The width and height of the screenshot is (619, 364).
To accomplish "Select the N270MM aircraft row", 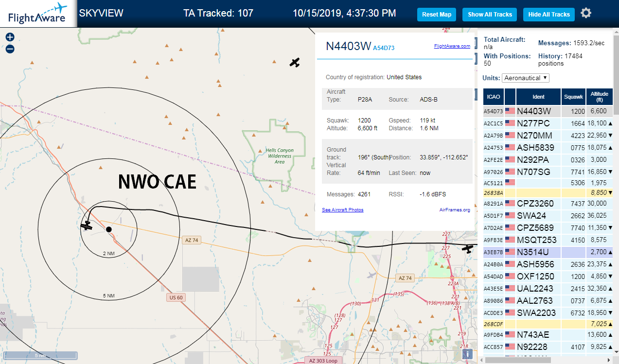I will click(548, 136).
